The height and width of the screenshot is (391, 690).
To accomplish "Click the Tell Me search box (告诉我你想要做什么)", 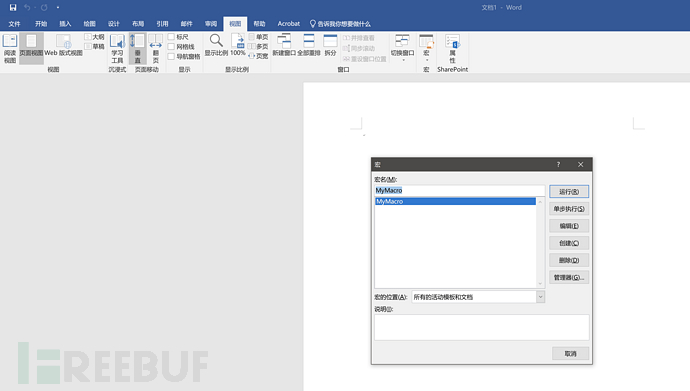I will point(340,24).
